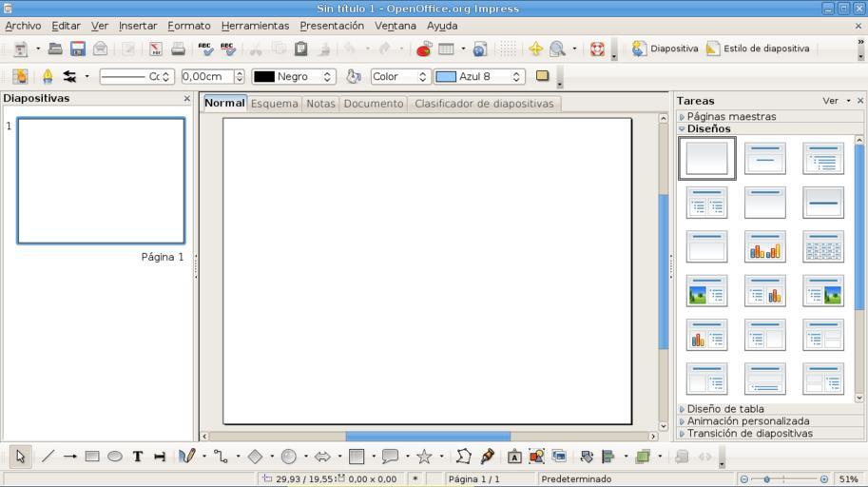Image resolution: width=868 pixels, height=487 pixels.
Task: Click Estilo de diapositiva button
Action: pyautogui.click(x=758, y=49)
